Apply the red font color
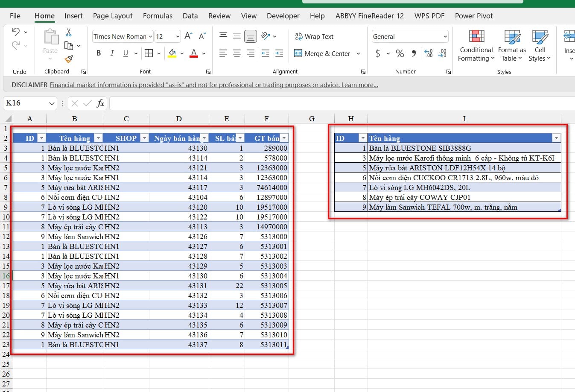 194,53
